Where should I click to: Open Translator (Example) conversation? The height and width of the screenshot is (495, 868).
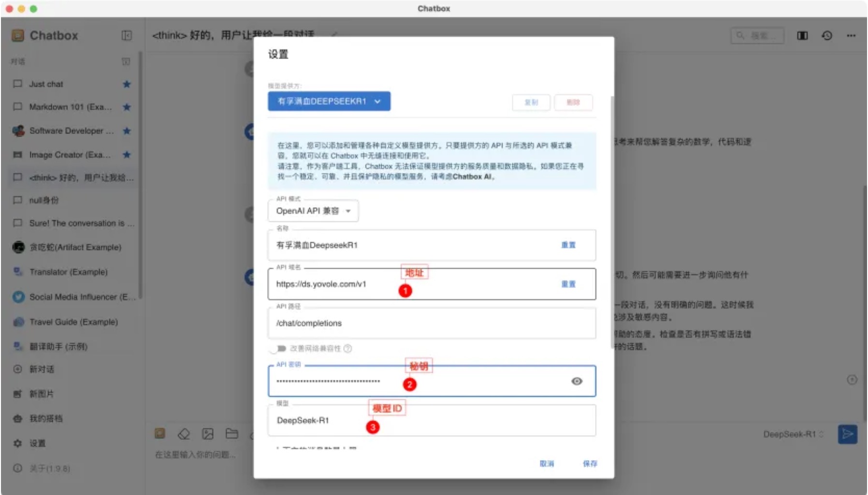click(72, 272)
